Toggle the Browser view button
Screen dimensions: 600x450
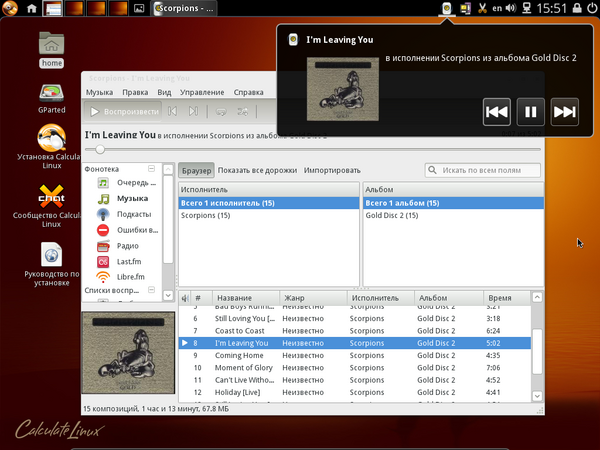pos(196,170)
